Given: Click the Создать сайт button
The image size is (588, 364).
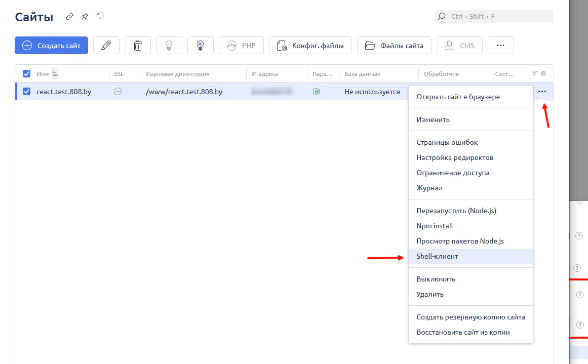Looking at the screenshot, I should pos(51,45).
